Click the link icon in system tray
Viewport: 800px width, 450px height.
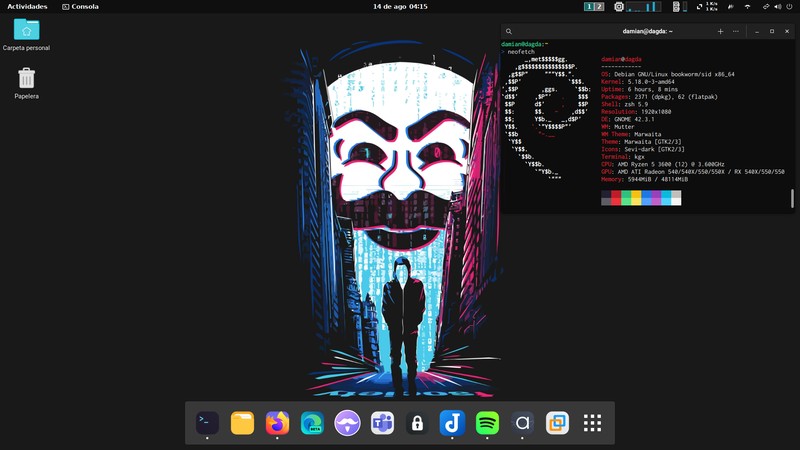tap(766, 7)
